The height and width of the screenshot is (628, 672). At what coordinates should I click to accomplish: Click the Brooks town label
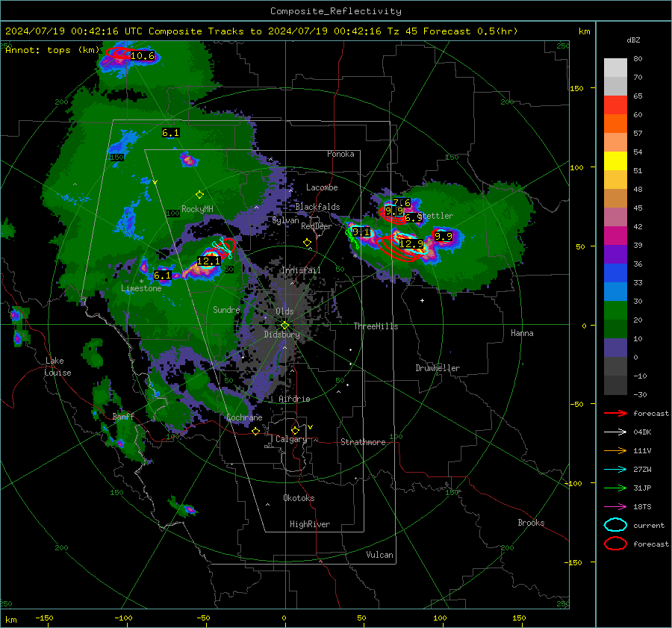(531, 523)
